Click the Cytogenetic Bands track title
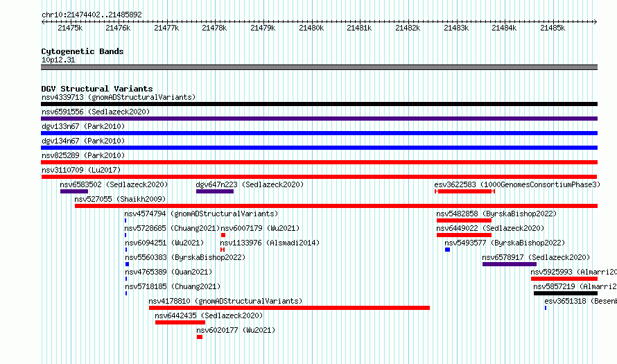The image size is (617, 364). (82, 51)
